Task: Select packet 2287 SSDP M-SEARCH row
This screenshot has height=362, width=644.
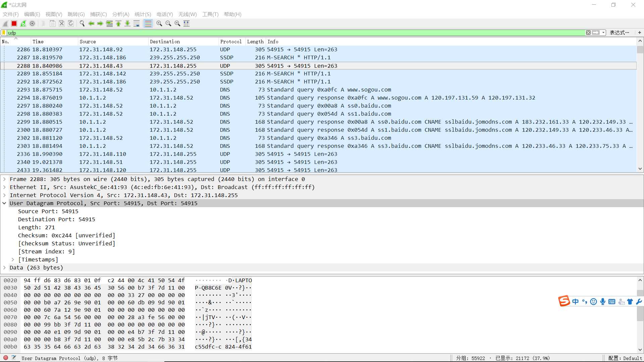Action: click(319, 57)
